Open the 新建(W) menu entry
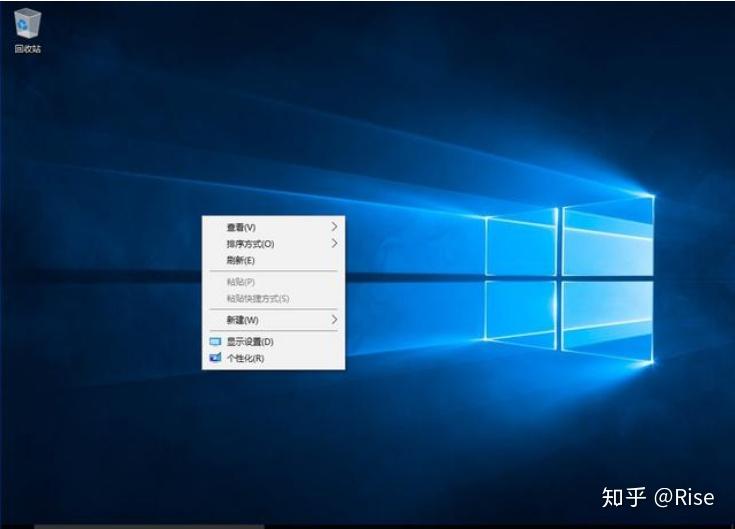This screenshot has height=529, width=735. [273, 320]
